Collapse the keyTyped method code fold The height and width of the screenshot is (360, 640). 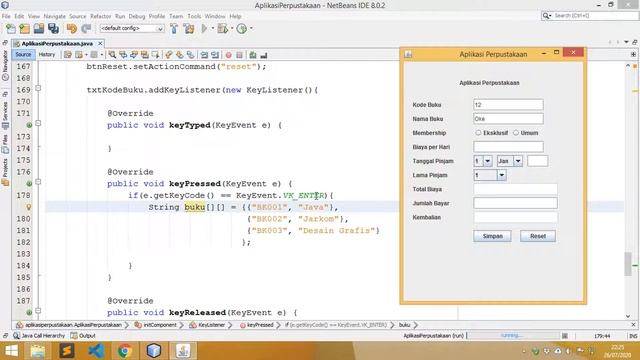click(38, 123)
